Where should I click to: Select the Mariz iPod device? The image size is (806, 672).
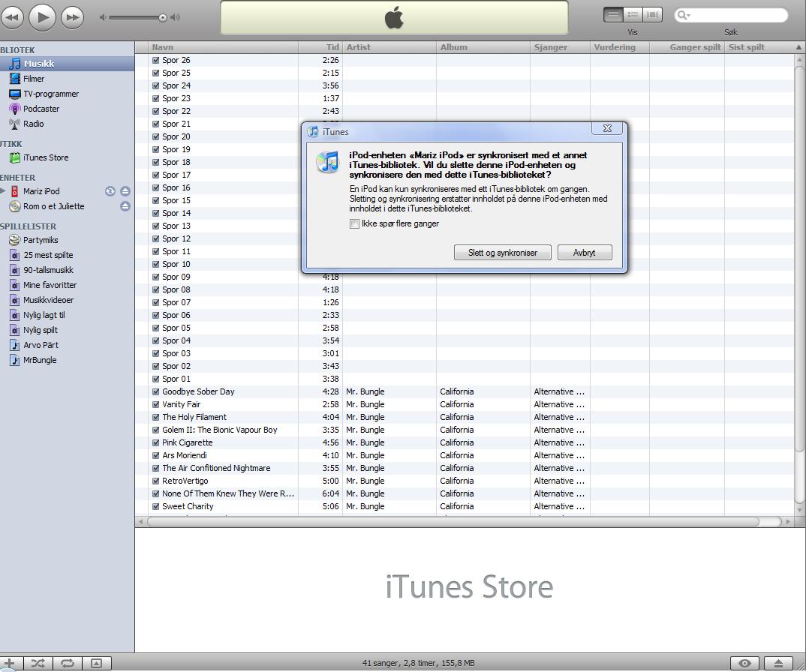[x=41, y=191]
